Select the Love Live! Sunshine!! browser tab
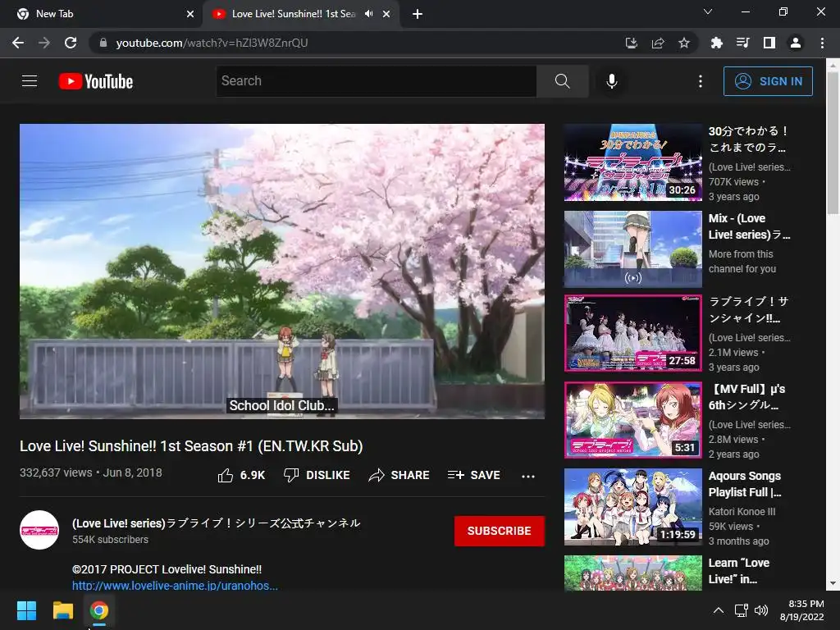 tap(294, 14)
